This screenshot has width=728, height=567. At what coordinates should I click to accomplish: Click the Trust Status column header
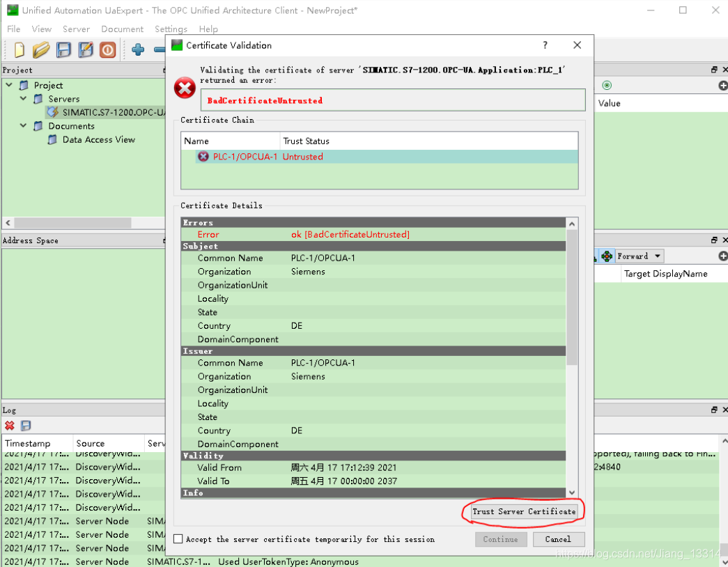point(429,141)
